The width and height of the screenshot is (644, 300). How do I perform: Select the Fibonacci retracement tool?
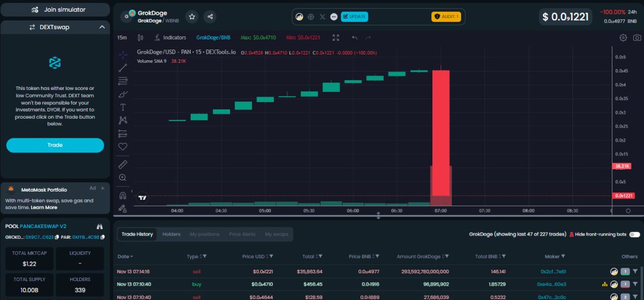123,81
